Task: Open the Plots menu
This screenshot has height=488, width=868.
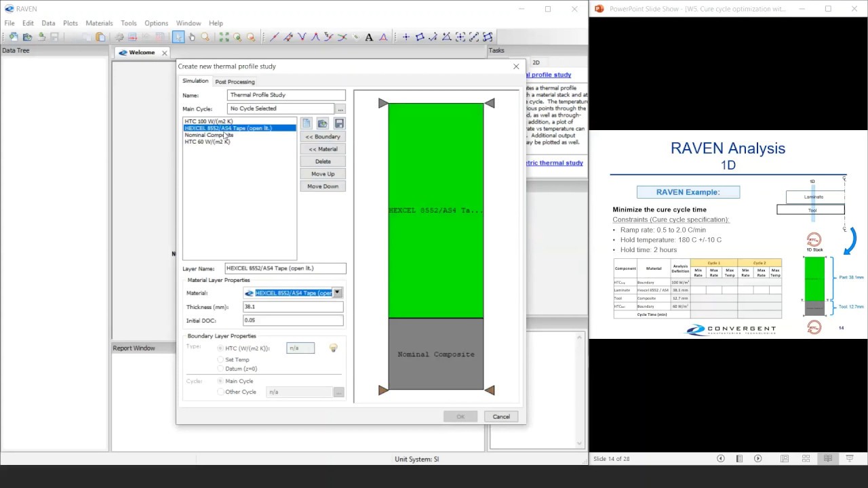Action: 71,23
